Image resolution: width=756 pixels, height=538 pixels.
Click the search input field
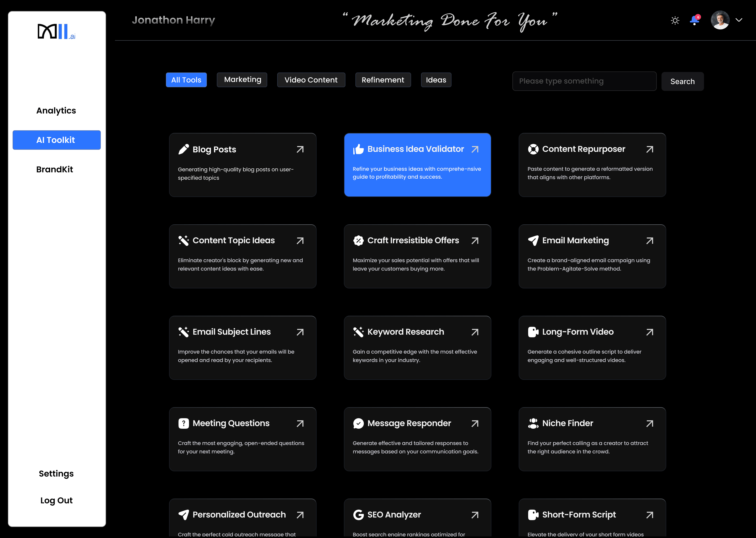click(584, 81)
